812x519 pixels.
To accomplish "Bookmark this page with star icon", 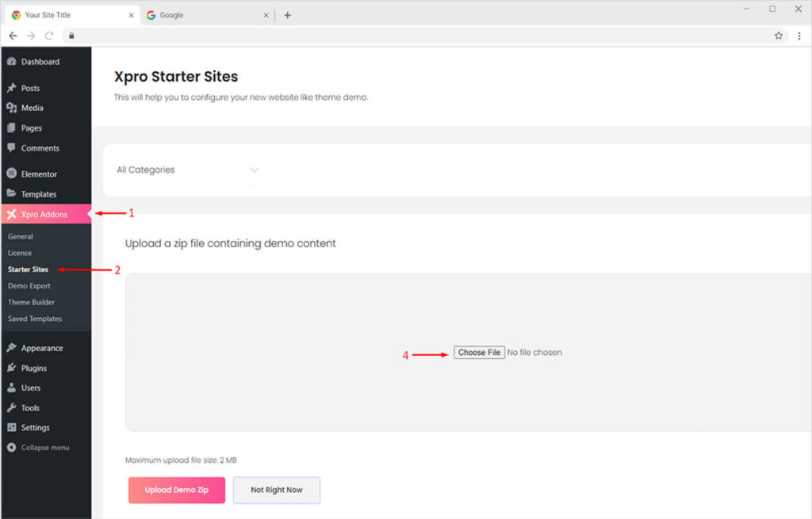I will (x=779, y=36).
